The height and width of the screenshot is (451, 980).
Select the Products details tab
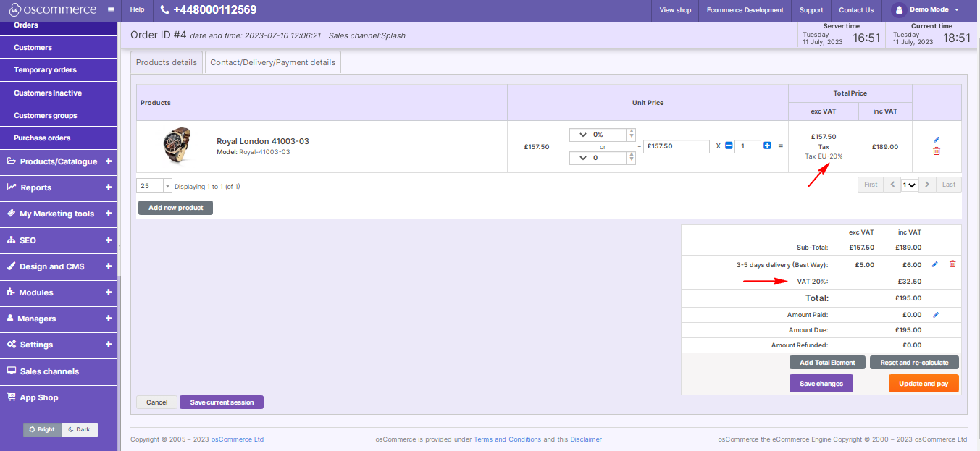point(166,62)
